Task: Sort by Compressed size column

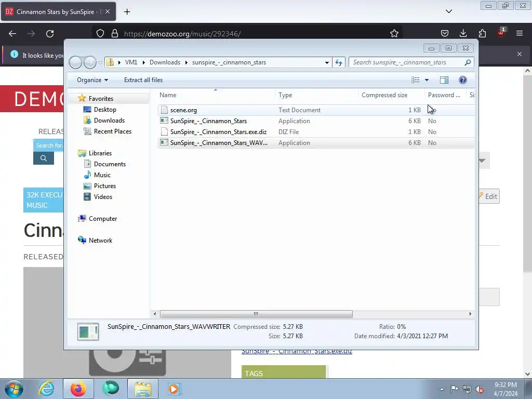Action: 391,95
